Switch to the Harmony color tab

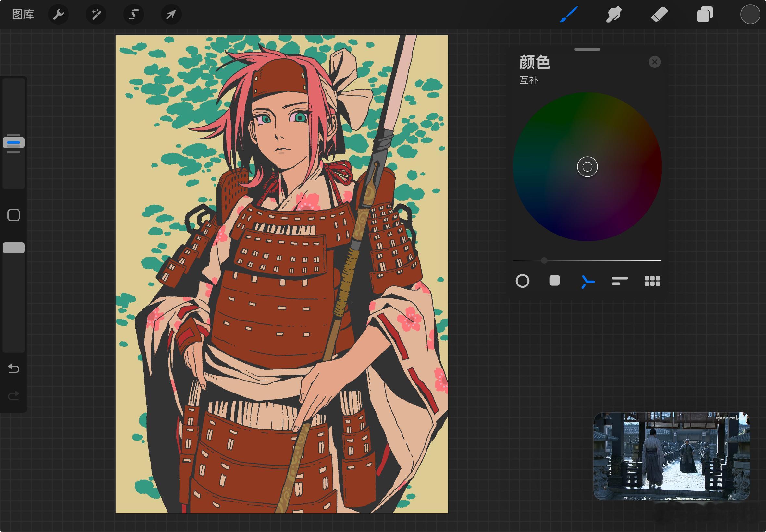pyautogui.click(x=587, y=281)
